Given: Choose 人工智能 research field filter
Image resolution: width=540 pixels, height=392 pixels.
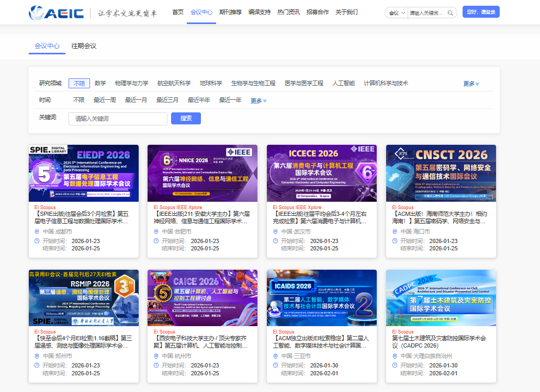Looking at the screenshot, I should coord(343,84).
